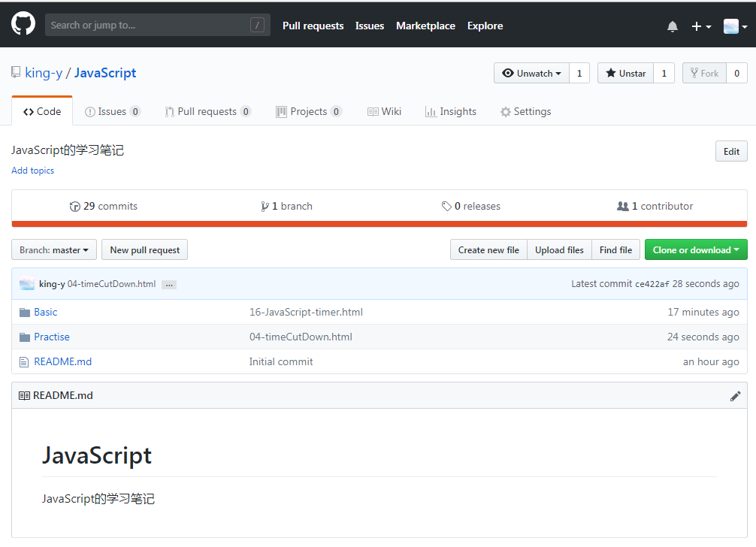Click the branch fork icon
Screen dimensions: 756x547
(x=265, y=207)
